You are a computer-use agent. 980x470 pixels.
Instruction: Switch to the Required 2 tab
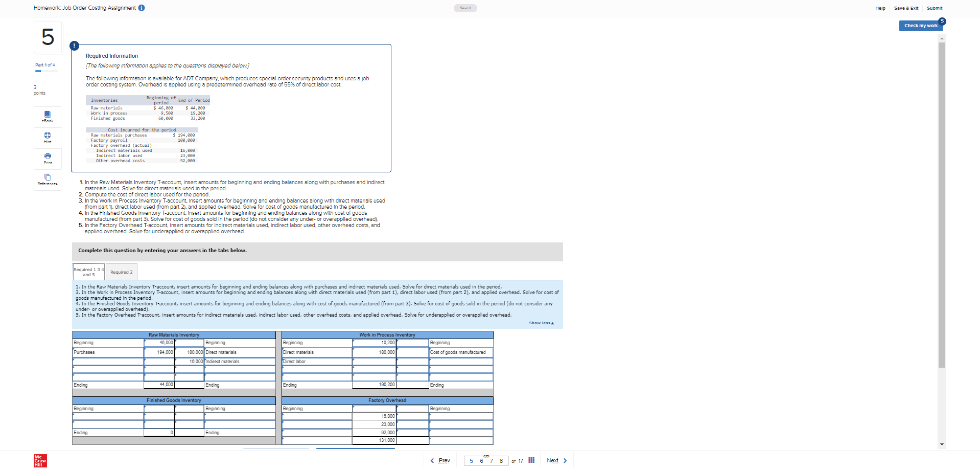[x=121, y=272]
